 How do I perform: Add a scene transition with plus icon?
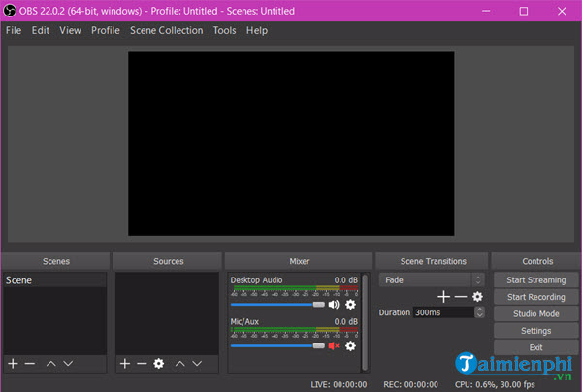click(443, 297)
